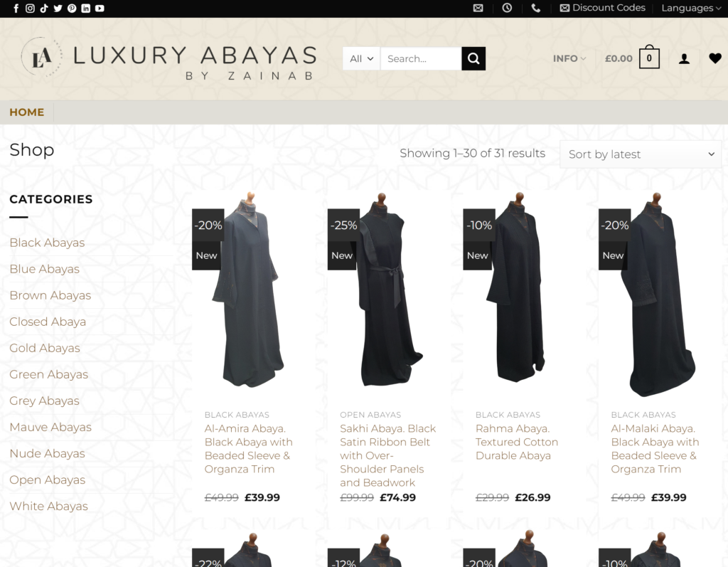The height and width of the screenshot is (567, 728).
Task: Click the envelope email icon in top bar
Action: coord(478,9)
